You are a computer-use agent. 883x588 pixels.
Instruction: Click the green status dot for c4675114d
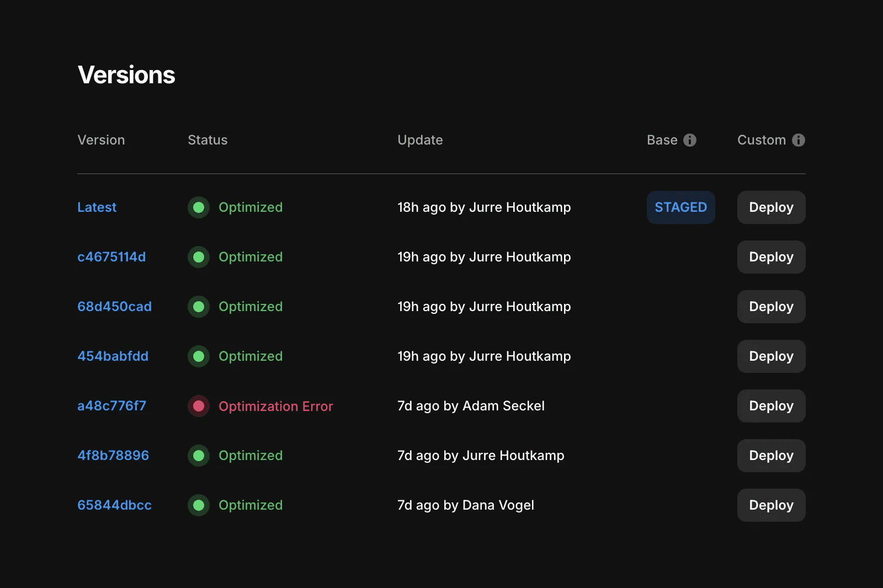(x=199, y=257)
